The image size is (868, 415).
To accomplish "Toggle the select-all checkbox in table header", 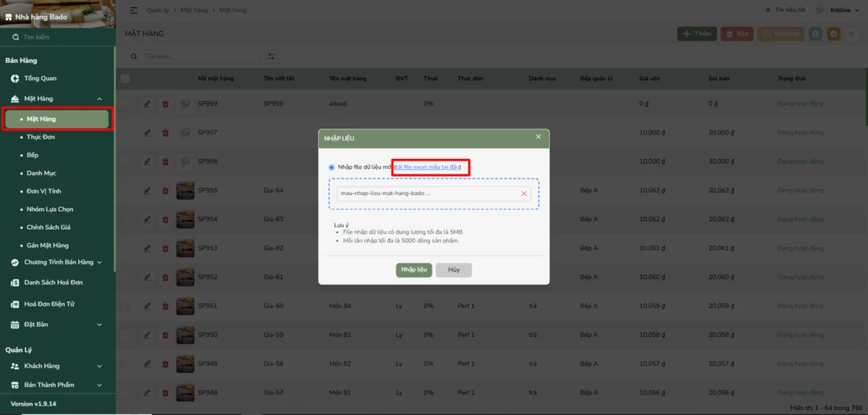I will tap(125, 78).
